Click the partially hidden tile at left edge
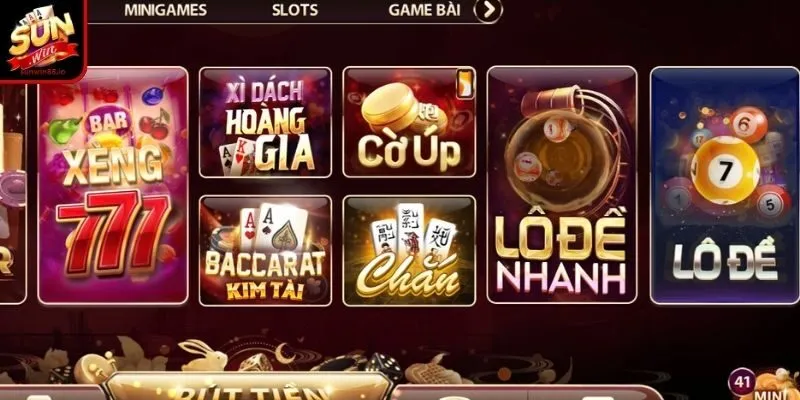 pos(12,194)
